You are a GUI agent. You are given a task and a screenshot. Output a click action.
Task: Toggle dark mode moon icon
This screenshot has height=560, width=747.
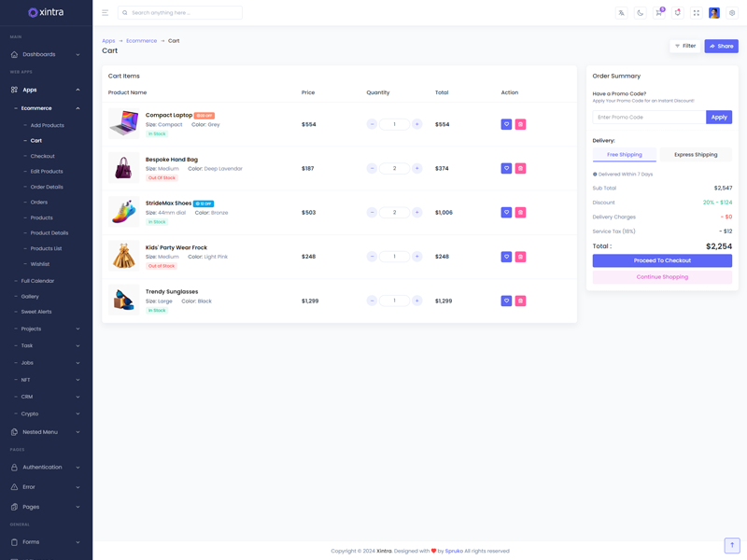pos(640,13)
